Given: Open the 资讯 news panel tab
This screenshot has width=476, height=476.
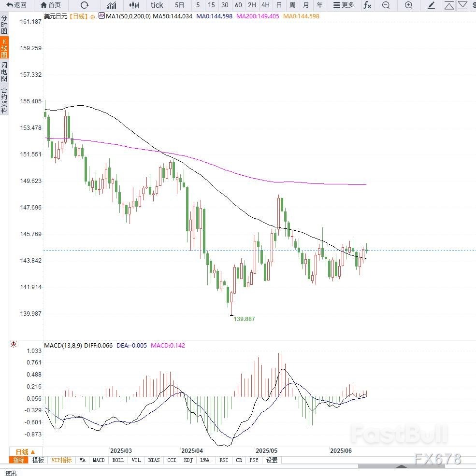Looking at the screenshot, I should (x=10, y=472).
